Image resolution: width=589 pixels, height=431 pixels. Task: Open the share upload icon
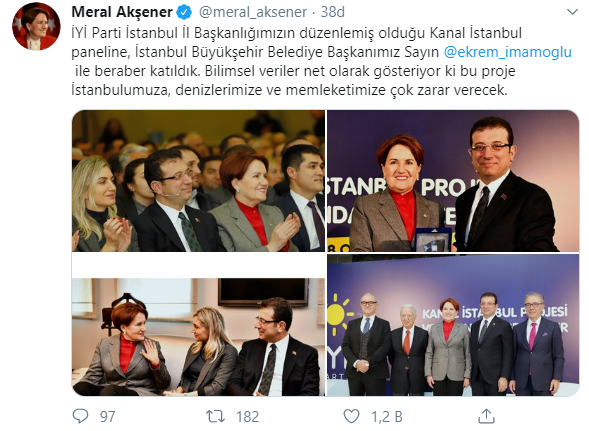tap(486, 416)
